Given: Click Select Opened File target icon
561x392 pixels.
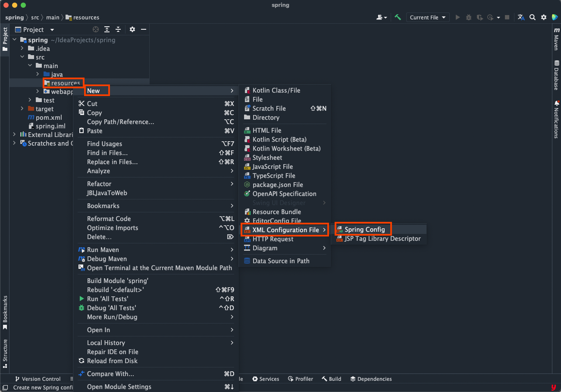Looking at the screenshot, I should pos(96,29).
